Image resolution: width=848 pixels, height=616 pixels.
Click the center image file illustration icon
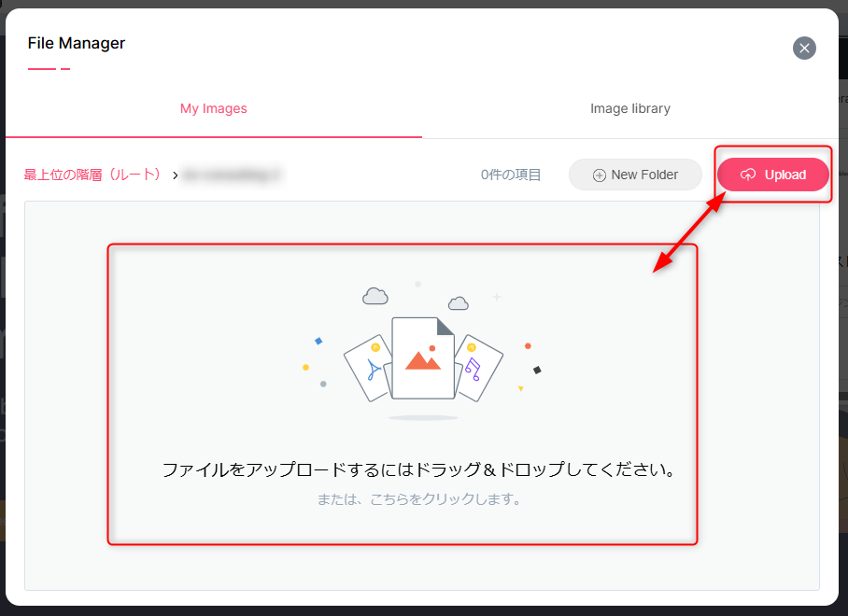422,358
